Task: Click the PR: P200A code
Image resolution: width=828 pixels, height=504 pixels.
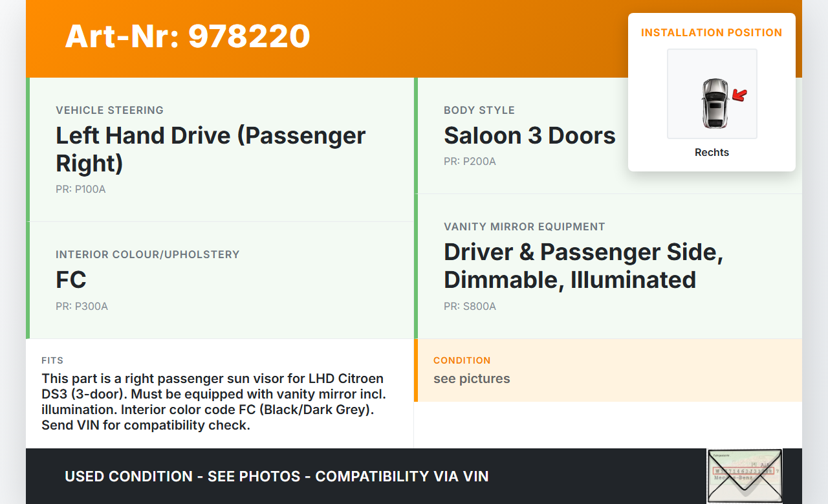Action: point(470,161)
